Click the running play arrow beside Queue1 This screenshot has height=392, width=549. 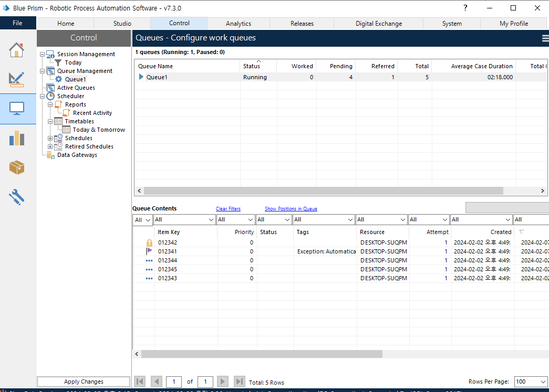click(141, 77)
